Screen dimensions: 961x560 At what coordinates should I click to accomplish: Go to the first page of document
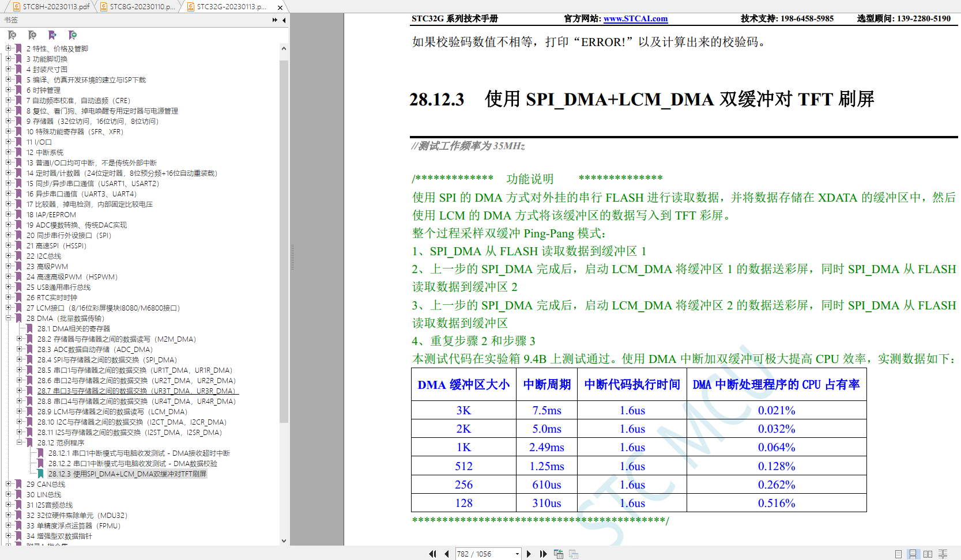coord(432,554)
